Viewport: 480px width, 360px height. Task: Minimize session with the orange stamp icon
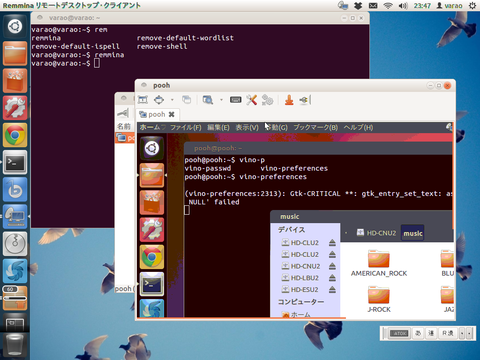click(x=289, y=100)
